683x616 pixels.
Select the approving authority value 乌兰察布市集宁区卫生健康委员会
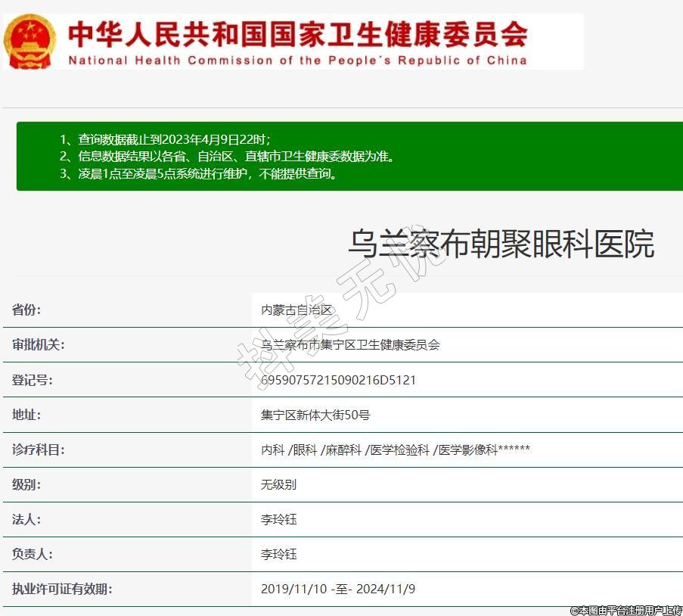(x=350, y=344)
